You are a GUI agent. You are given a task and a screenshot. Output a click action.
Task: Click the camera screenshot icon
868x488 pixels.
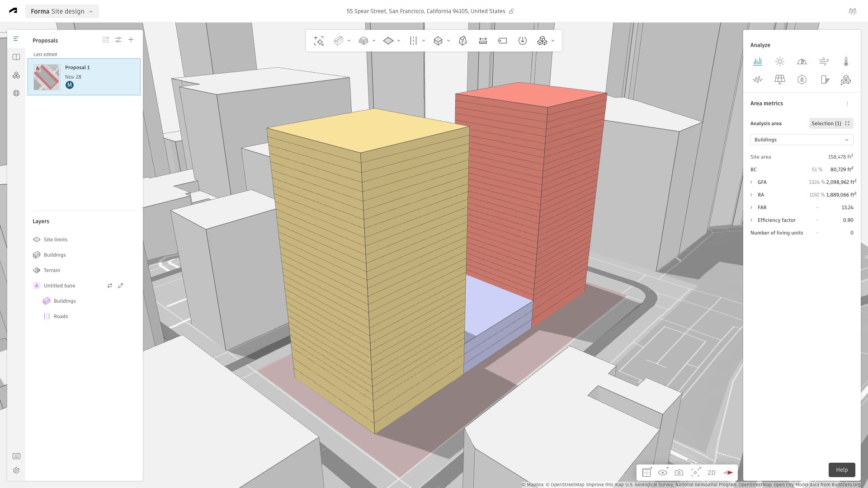click(x=679, y=473)
